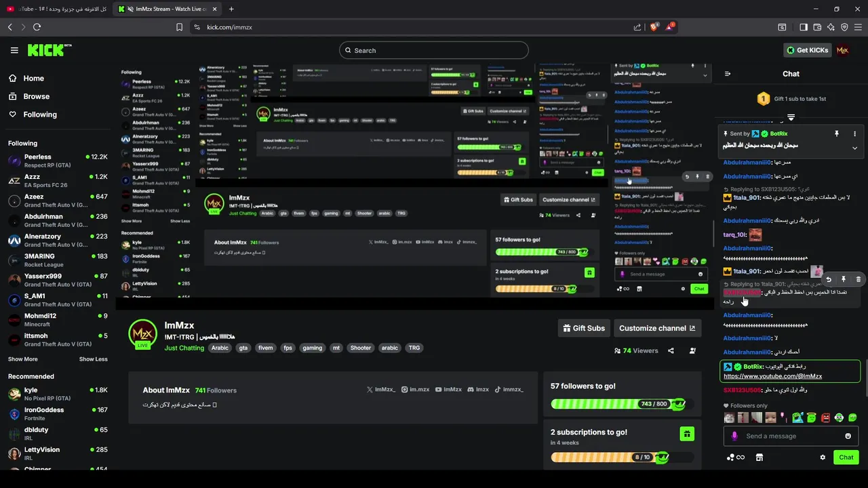Image resolution: width=868 pixels, height=488 pixels.
Task: Open the user list icon beside share
Action: pyautogui.click(x=692, y=350)
